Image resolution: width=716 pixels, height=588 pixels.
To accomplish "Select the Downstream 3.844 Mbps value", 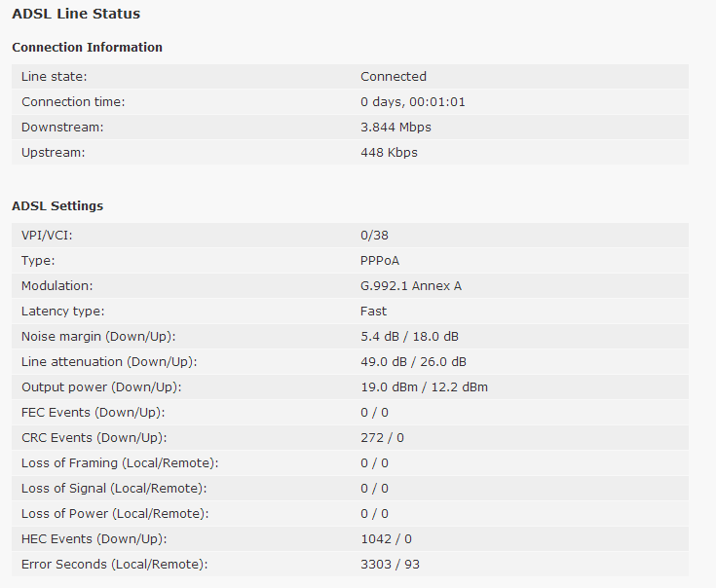I will point(396,128).
